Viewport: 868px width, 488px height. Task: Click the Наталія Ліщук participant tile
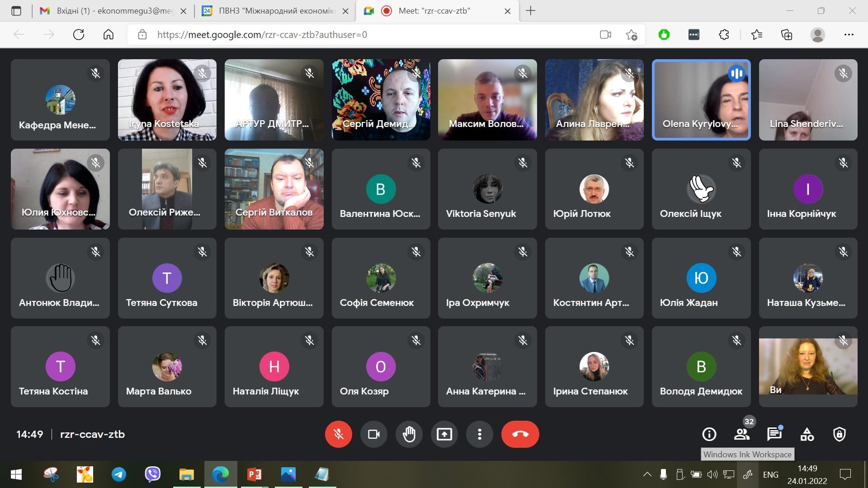274,366
